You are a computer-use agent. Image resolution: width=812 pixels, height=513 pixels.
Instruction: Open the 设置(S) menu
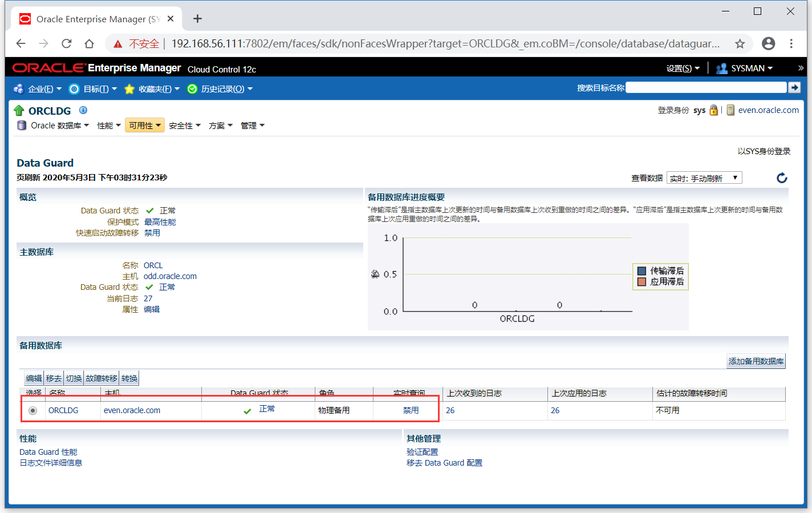pyautogui.click(x=683, y=68)
